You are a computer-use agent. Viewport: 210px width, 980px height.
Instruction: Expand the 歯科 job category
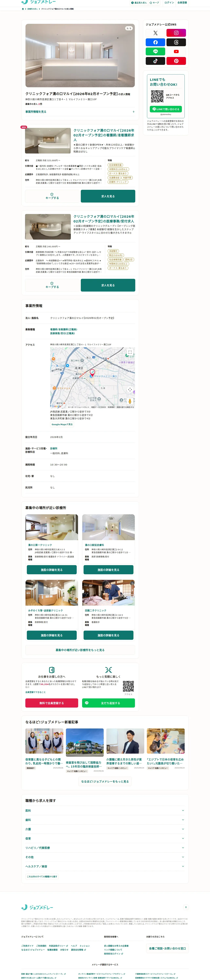pyautogui.click(x=105, y=820)
